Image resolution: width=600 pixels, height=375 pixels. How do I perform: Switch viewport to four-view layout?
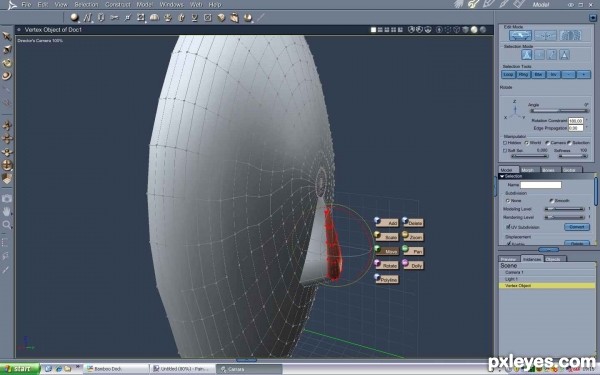point(393,29)
